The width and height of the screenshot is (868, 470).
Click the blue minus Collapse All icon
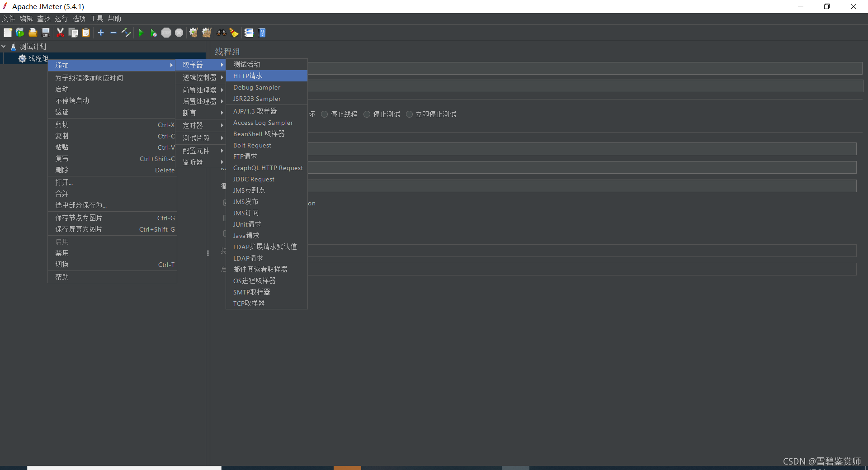[x=113, y=33]
